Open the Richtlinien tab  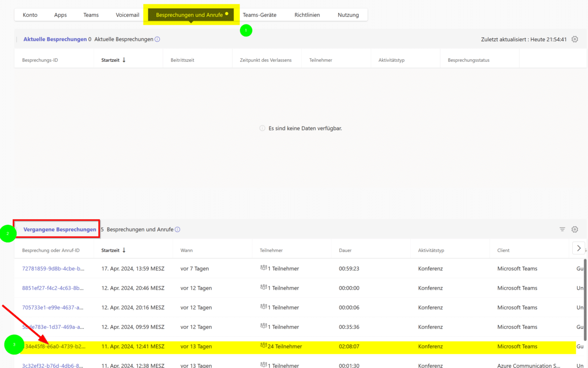coord(307,15)
